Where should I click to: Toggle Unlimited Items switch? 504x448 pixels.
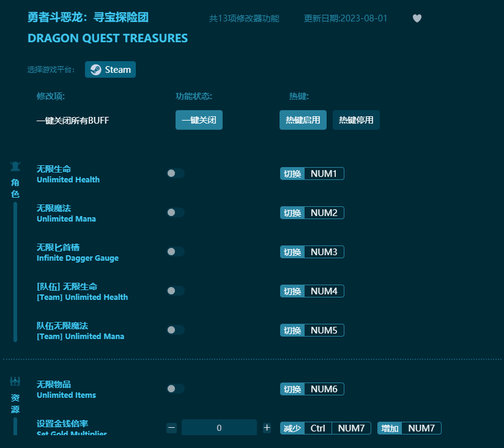click(176, 389)
